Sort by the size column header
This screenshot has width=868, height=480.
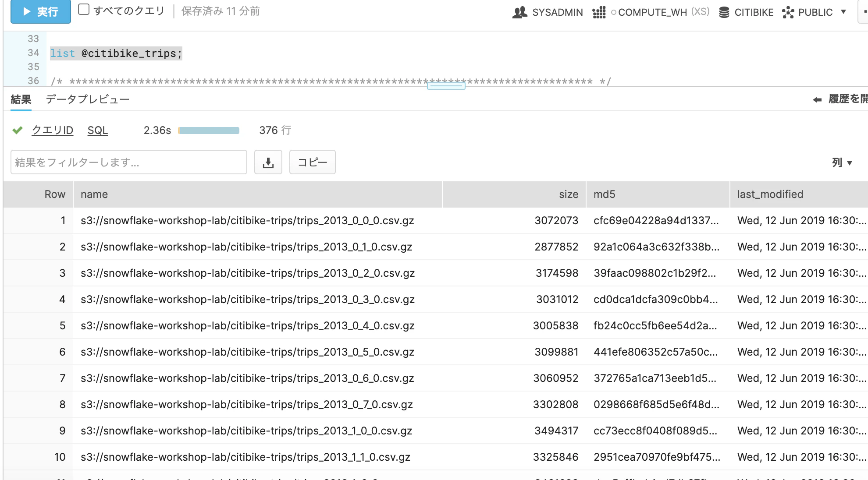[568, 194]
